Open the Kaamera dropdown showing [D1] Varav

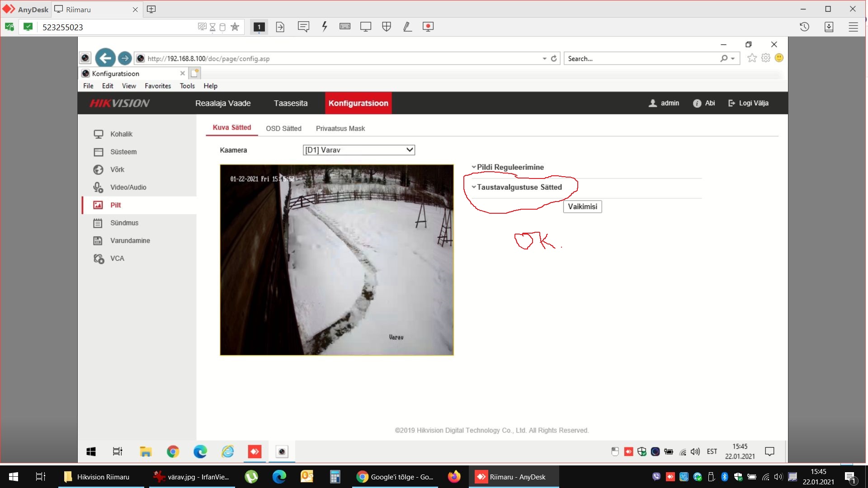pos(359,150)
